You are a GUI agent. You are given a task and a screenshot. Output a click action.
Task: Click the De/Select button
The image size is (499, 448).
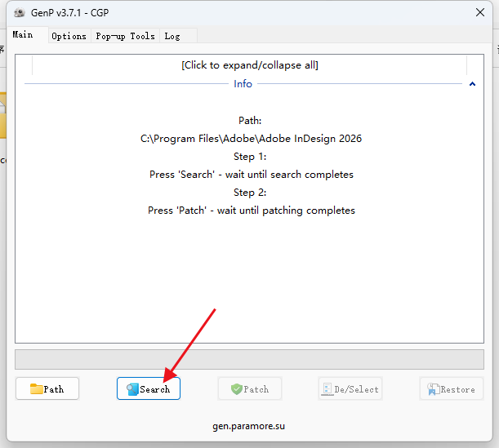(x=350, y=388)
